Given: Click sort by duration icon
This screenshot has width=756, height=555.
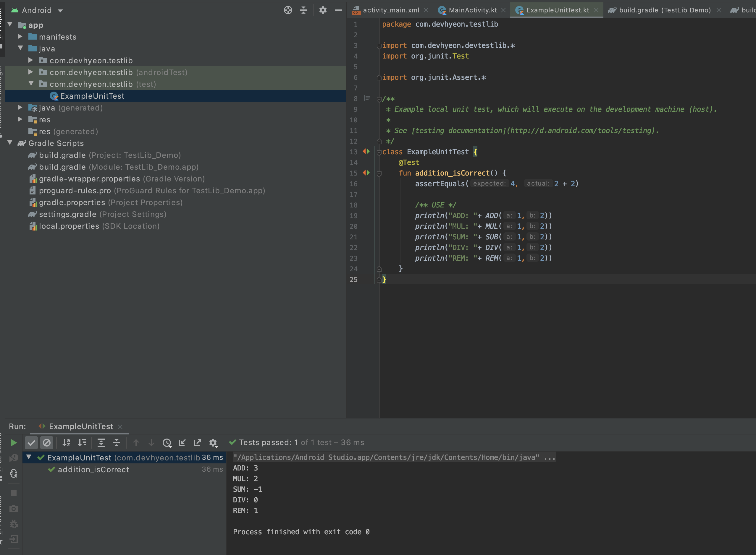Looking at the screenshot, I should point(82,443).
